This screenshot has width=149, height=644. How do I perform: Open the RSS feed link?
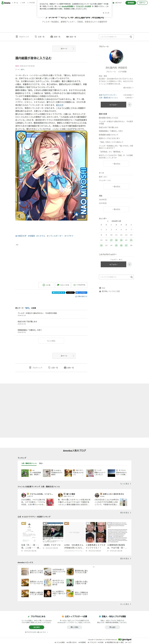[x=102, y=288]
